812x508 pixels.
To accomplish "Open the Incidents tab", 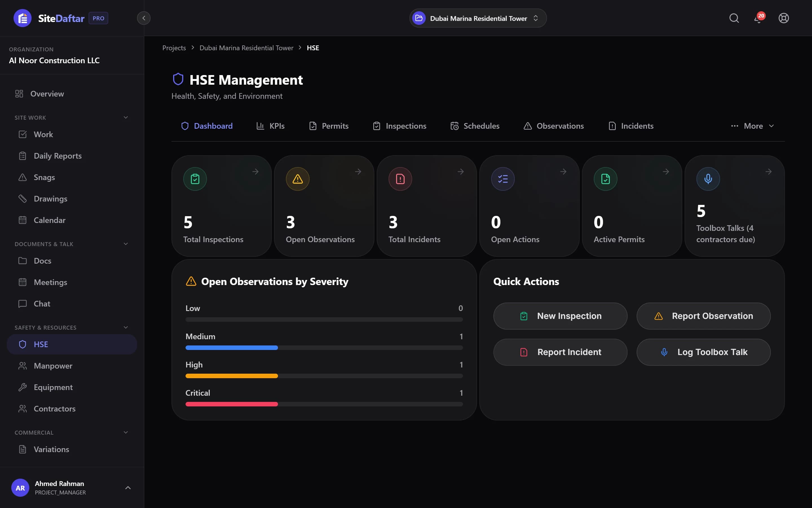I will (631, 126).
